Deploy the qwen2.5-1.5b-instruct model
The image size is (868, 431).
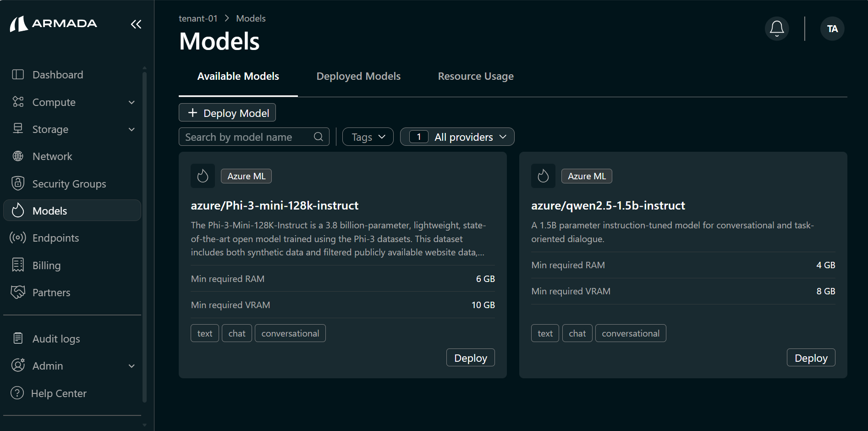pyautogui.click(x=811, y=358)
